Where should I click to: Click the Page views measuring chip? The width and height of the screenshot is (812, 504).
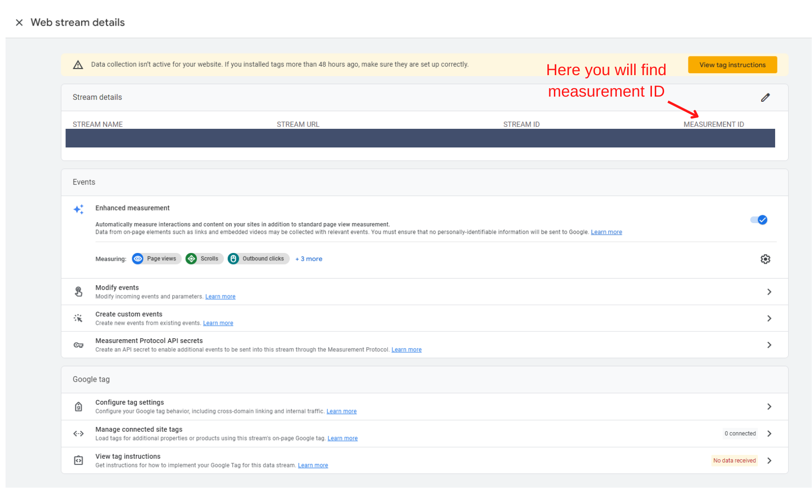pyautogui.click(x=156, y=259)
